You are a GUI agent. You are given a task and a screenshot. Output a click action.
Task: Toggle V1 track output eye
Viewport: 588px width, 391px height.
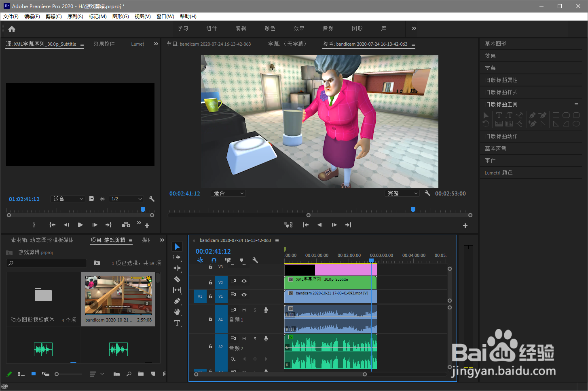[244, 295]
